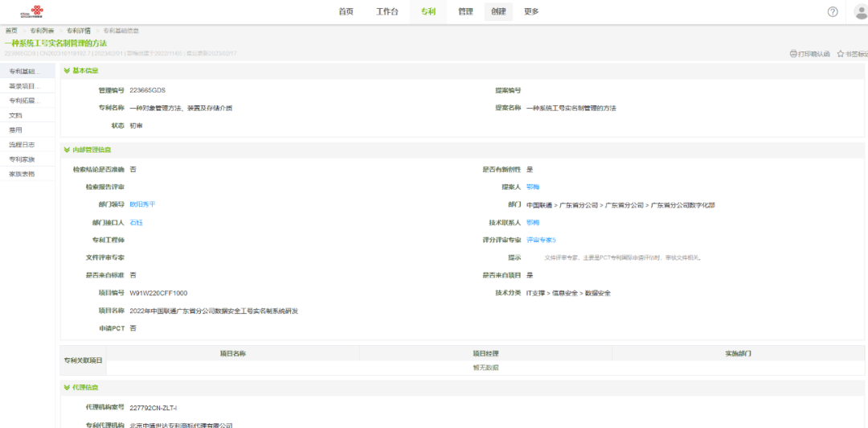Open the 提案人 name link
The image size is (868, 428).
(x=533, y=187)
